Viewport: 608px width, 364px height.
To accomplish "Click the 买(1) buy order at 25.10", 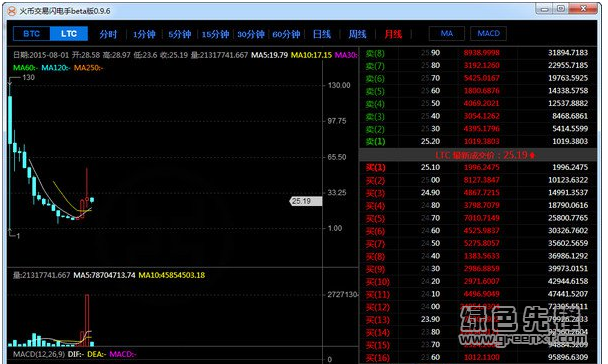I will (x=478, y=167).
